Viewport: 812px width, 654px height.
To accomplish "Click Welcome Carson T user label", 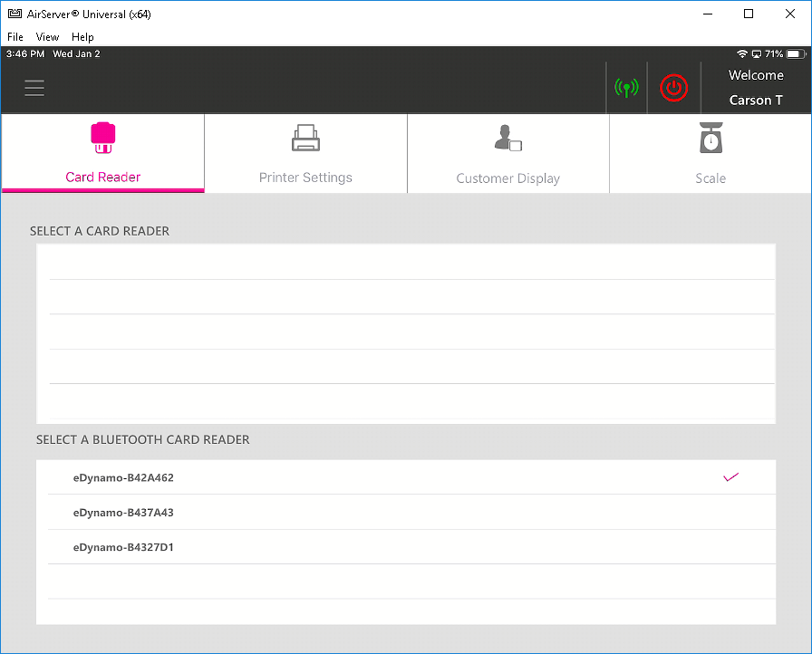I will pyautogui.click(x=756, y=88).
